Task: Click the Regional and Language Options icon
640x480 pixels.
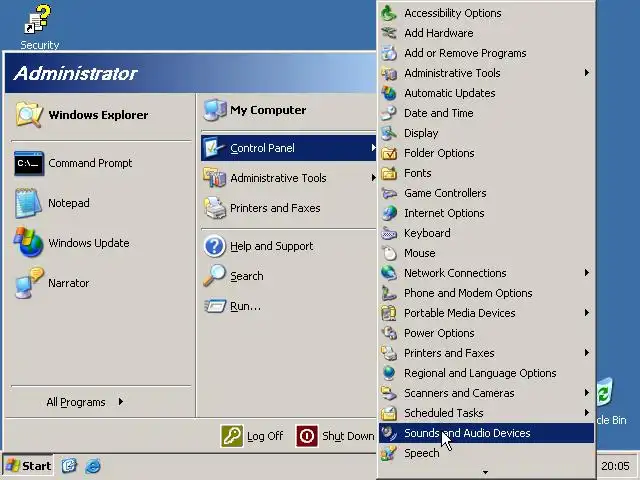Action: pos(389,373)
